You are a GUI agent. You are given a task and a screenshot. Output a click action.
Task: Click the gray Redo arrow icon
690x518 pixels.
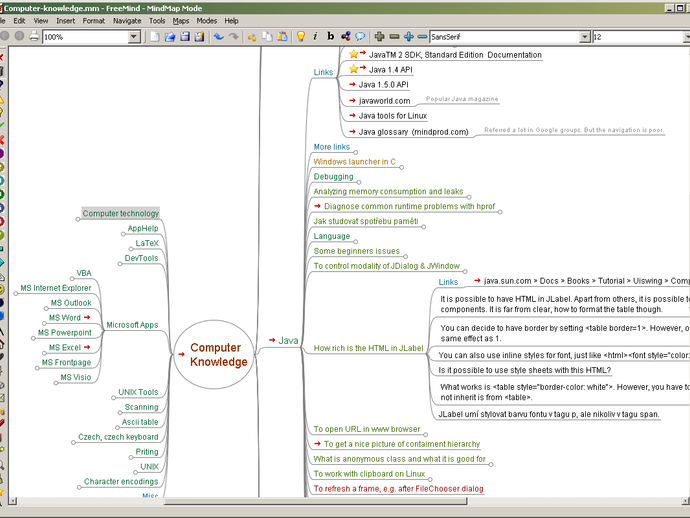click(x=234, y=37)
